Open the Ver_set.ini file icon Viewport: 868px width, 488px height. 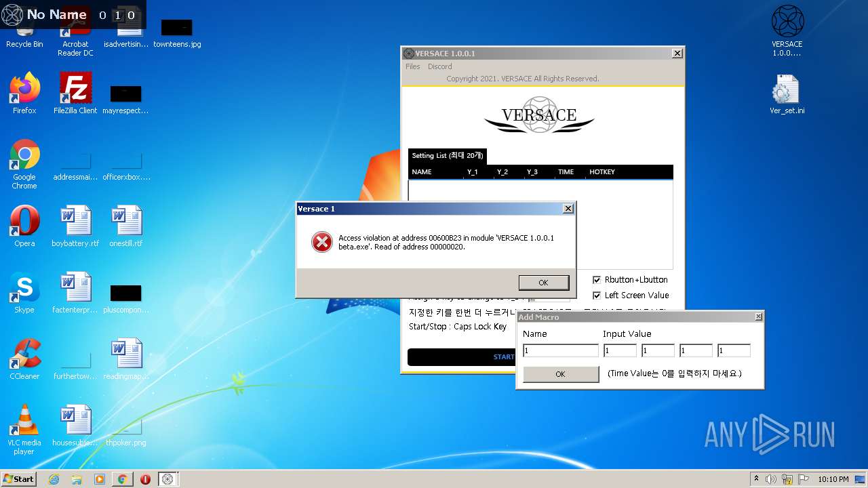[787, 94]
